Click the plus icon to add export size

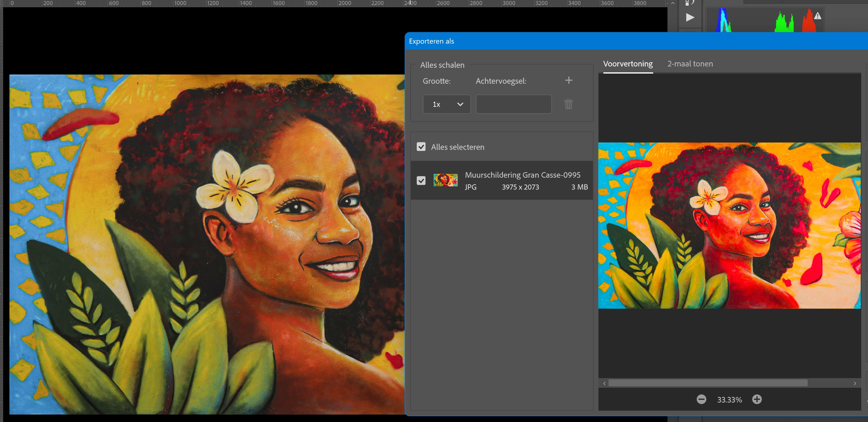[569, 81]
